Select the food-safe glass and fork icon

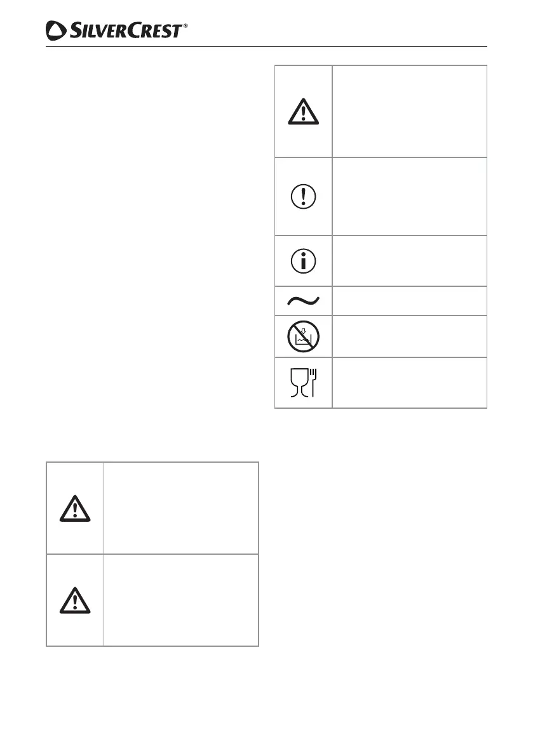(303, 382)
